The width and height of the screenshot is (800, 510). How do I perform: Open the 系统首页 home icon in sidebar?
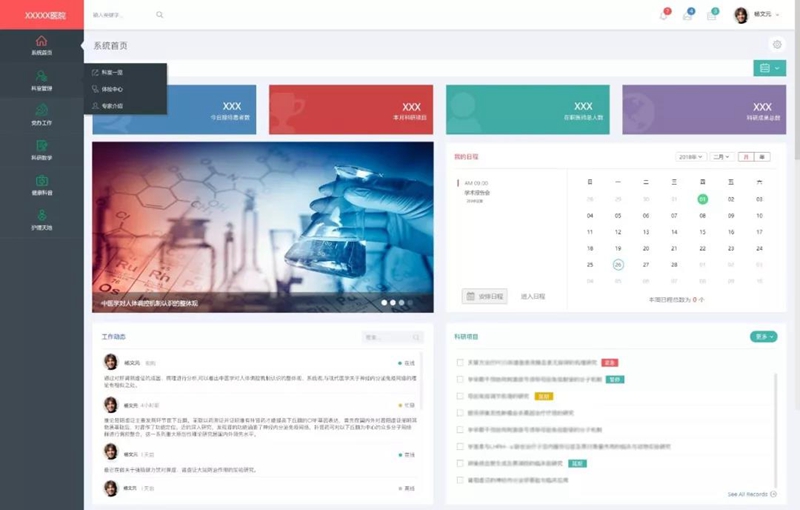(x=41, y=41)
